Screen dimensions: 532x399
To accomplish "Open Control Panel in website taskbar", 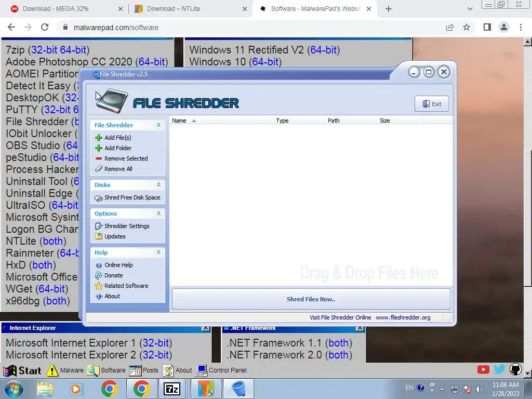I will pos(221,370).
